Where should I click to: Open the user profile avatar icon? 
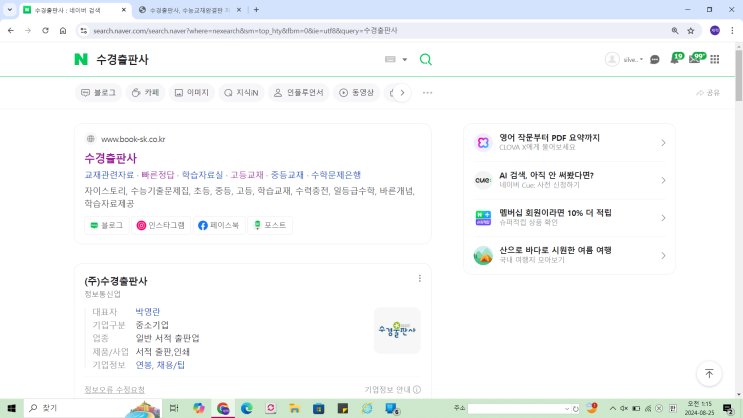612,59
